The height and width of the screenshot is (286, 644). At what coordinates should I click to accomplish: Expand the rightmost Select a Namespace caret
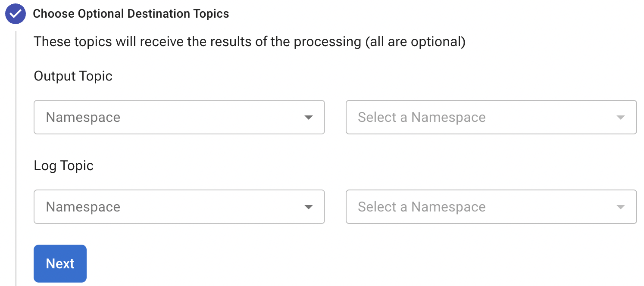(x=621, y=207)
